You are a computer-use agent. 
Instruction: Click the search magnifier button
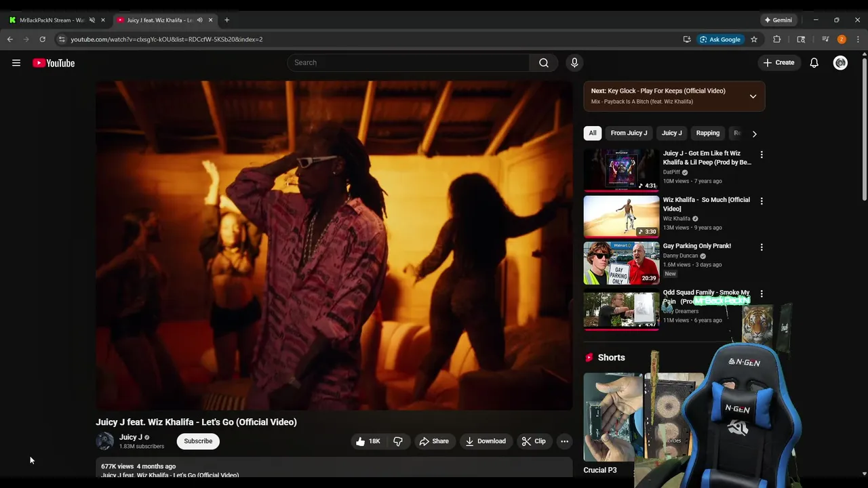click(x=544, y=62)
